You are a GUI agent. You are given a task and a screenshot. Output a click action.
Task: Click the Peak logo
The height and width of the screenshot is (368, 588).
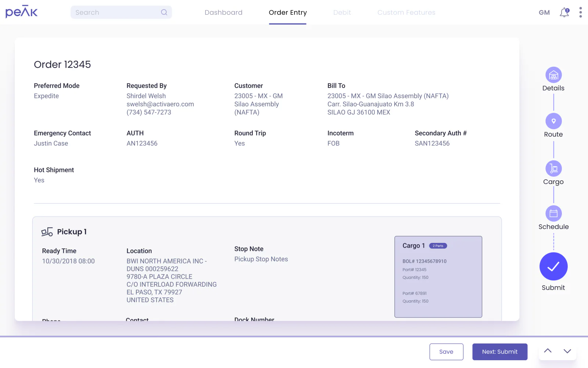point(21,12)
